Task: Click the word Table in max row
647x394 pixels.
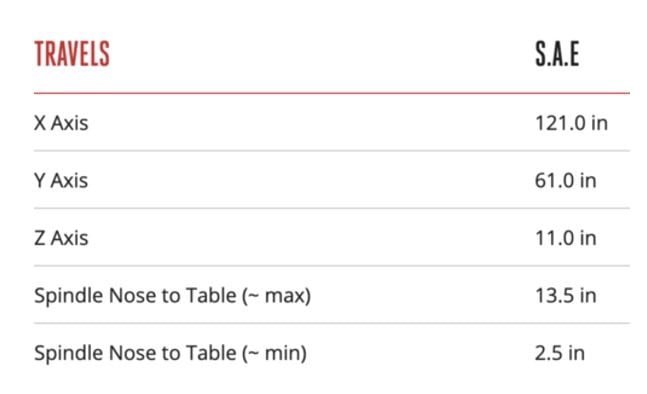Action: pyautogui.click(x=211, y=295)
